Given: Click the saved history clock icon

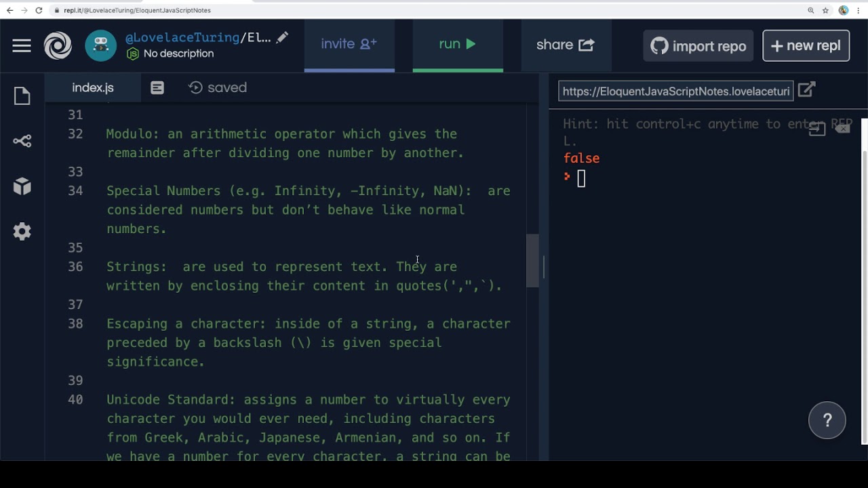Looking at the screenshot, I should 196,87.
